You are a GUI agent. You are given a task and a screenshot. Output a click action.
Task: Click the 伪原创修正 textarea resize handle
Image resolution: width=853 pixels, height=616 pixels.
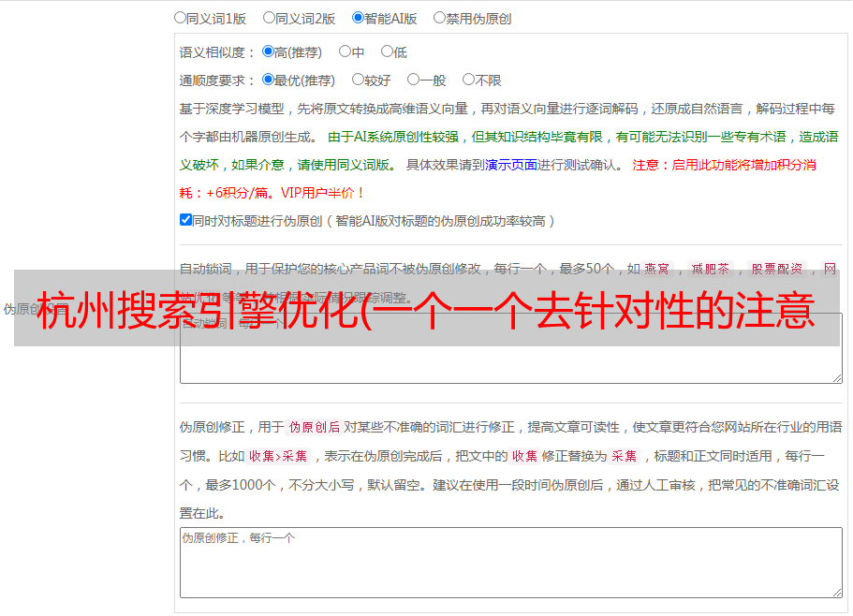click(x=837, y=594)
